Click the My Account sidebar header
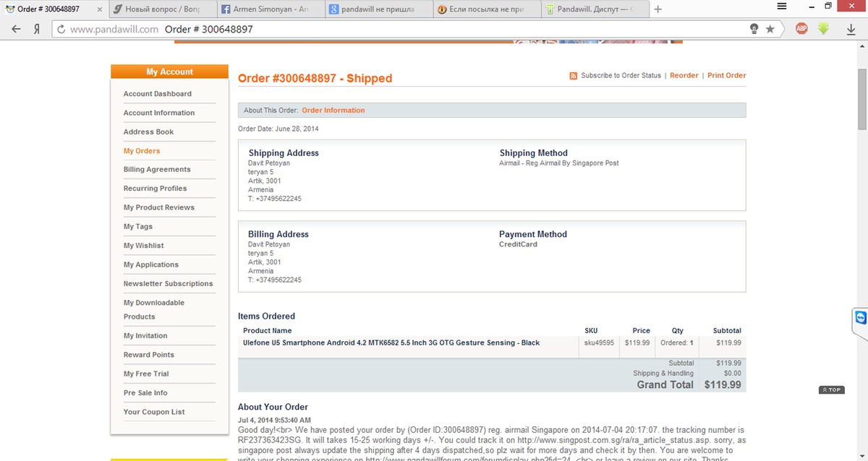The height and width of the screenshot is (461, 868). point(170,72)
